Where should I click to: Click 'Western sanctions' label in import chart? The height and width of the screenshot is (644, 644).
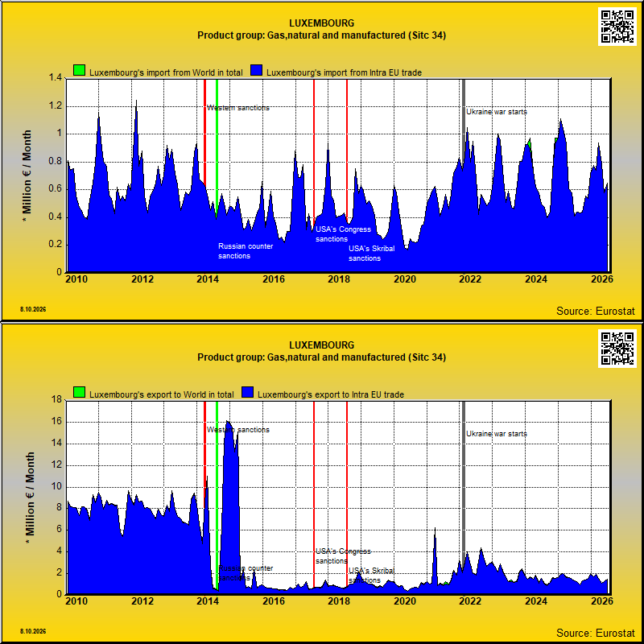(x=237, y=108)
